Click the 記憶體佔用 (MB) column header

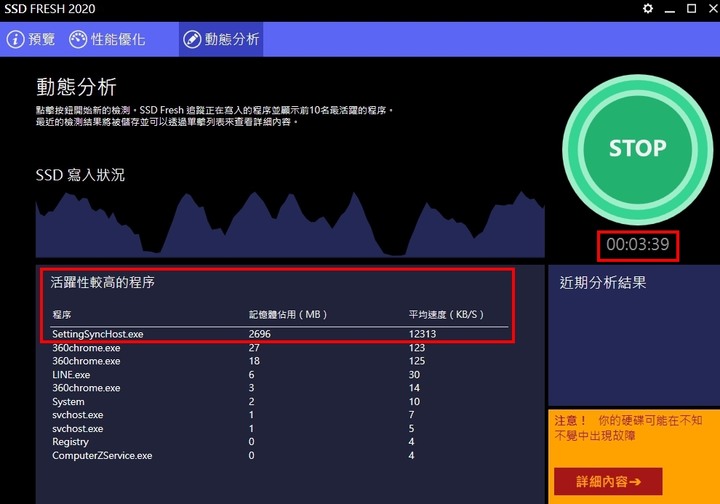(x=288, y=315)
